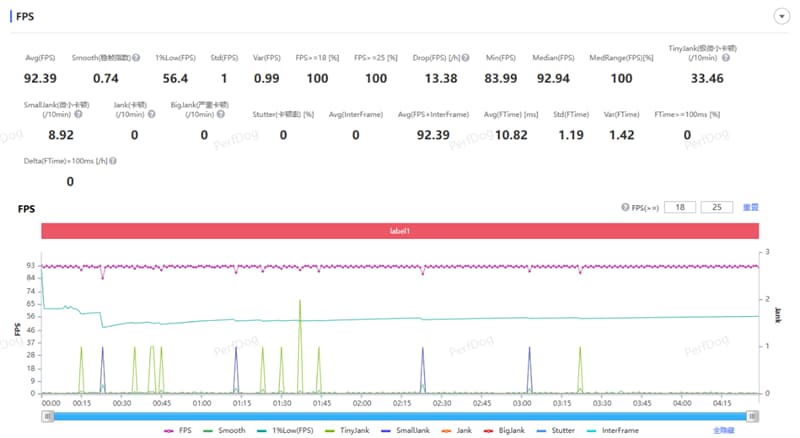The width and height of the screenshot is (800, 438).
Task: Open the Delta(FTime) help icon
Action: point(113,161)
